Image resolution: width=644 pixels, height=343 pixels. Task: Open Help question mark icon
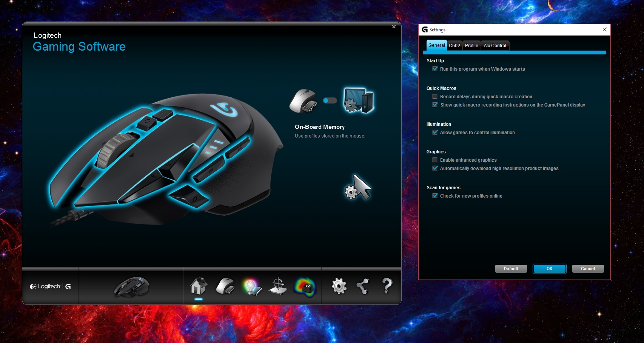[x=387, y=286]
